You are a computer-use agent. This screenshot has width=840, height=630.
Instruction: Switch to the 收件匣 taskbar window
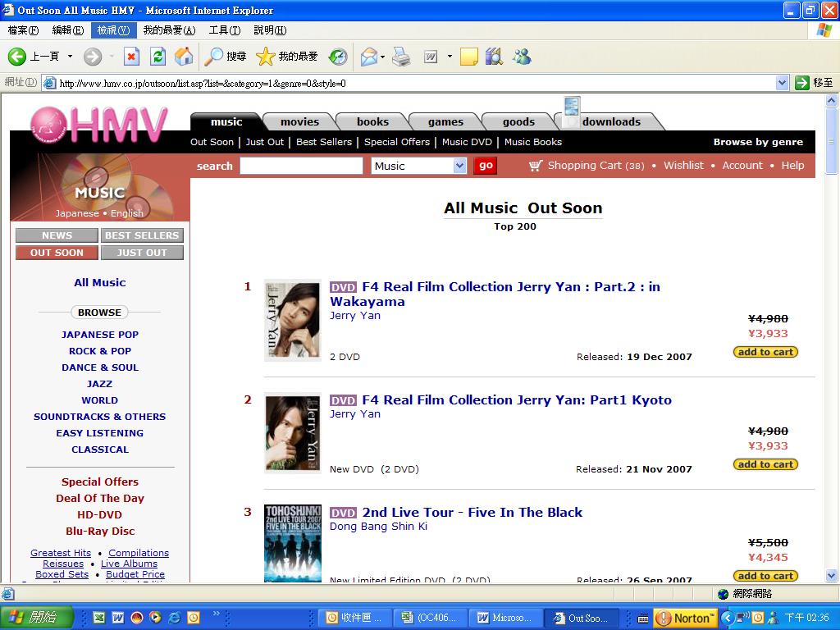coord(356,618)
